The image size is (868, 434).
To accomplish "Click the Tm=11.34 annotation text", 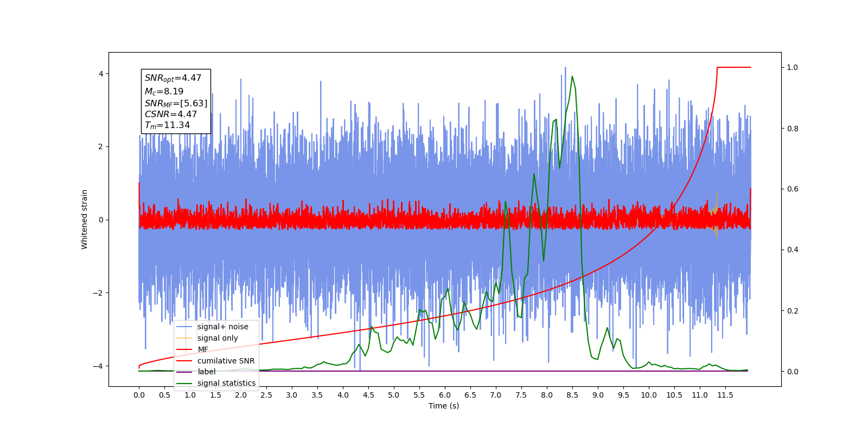I will pyautogui.click(x=167, y=125).
